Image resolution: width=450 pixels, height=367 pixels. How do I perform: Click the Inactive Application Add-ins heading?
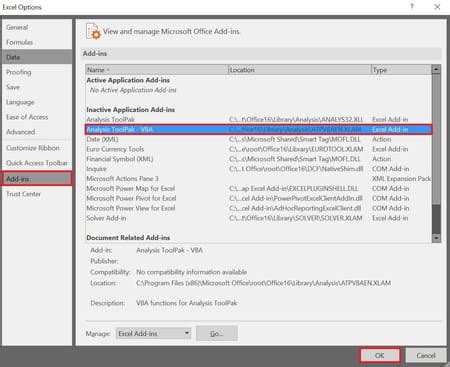130,109
